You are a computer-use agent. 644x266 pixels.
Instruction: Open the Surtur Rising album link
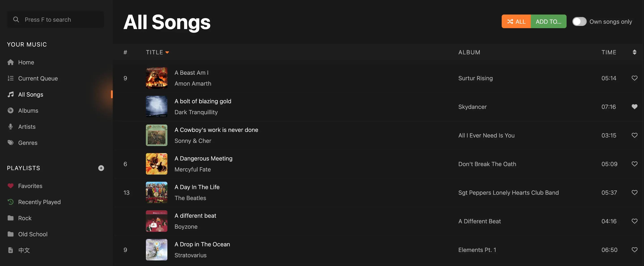pos(475,78)
